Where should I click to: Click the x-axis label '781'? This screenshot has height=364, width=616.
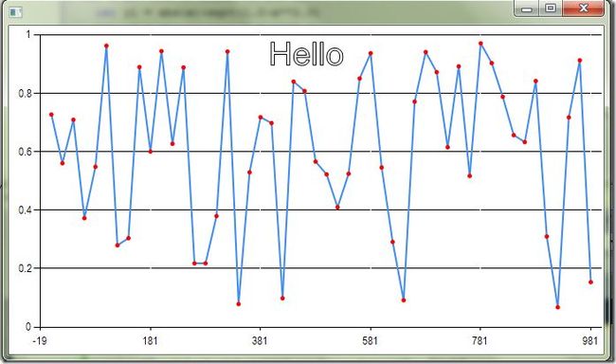click(x=480, y=340)
